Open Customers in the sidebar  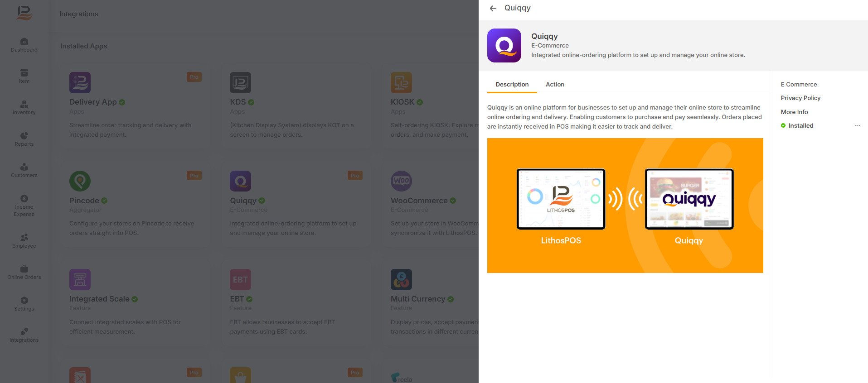[x=24, y=170]
